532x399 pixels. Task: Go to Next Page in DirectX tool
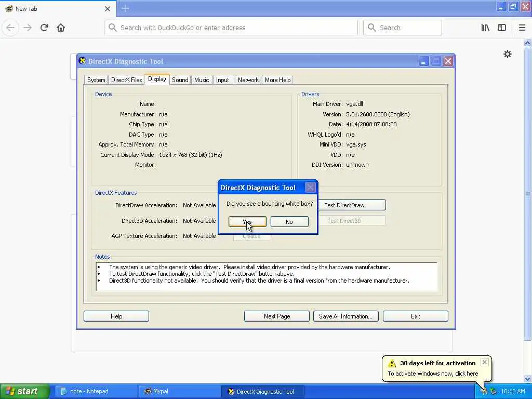[x=277, y=316]
